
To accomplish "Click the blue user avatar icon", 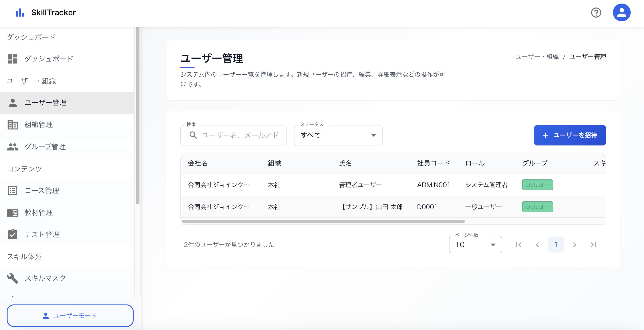I will (x=622, y=12).
